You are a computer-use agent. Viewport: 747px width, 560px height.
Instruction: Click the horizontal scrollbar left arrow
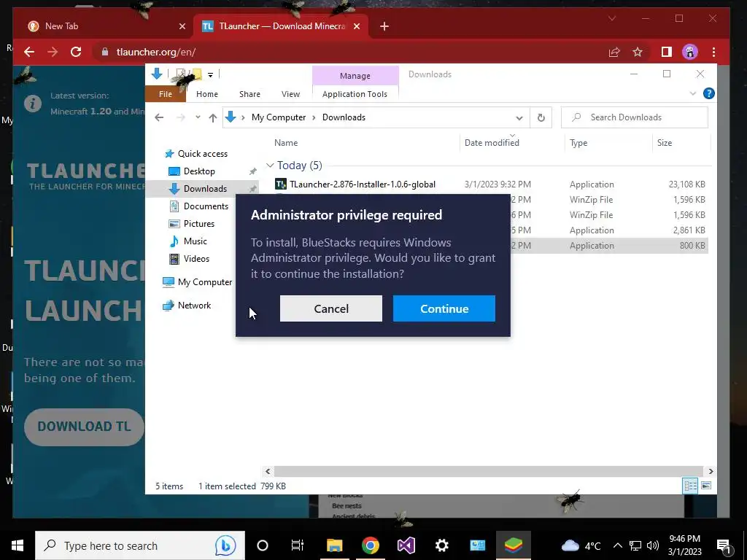[268, 472]
